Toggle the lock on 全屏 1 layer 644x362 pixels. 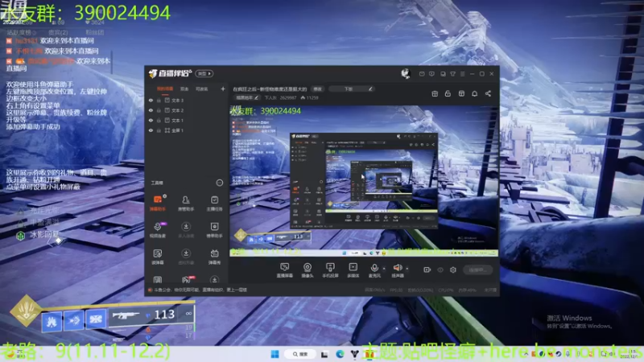tap(159, 130)
